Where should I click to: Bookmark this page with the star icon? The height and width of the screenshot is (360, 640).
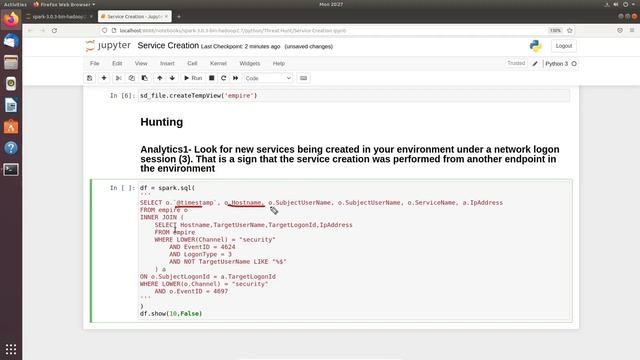click(569, 31)
